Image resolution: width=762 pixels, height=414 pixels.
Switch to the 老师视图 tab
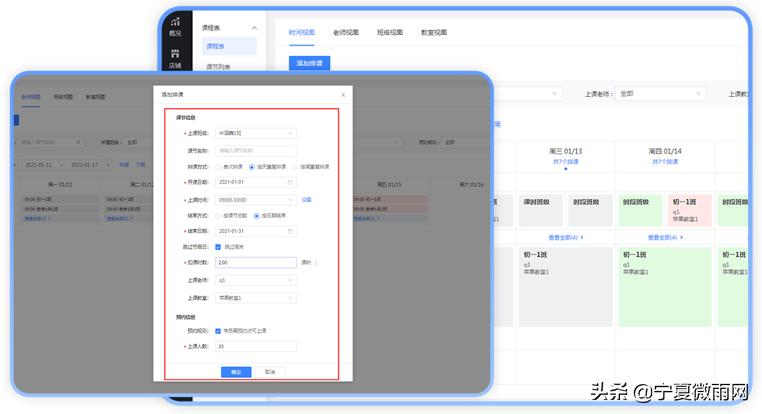[346, 33]
